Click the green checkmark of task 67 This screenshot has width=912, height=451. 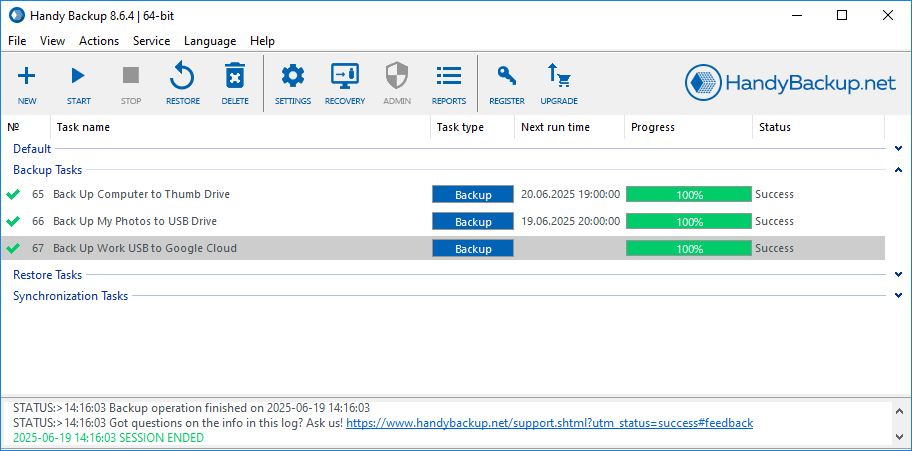click(x=13, y=248)
